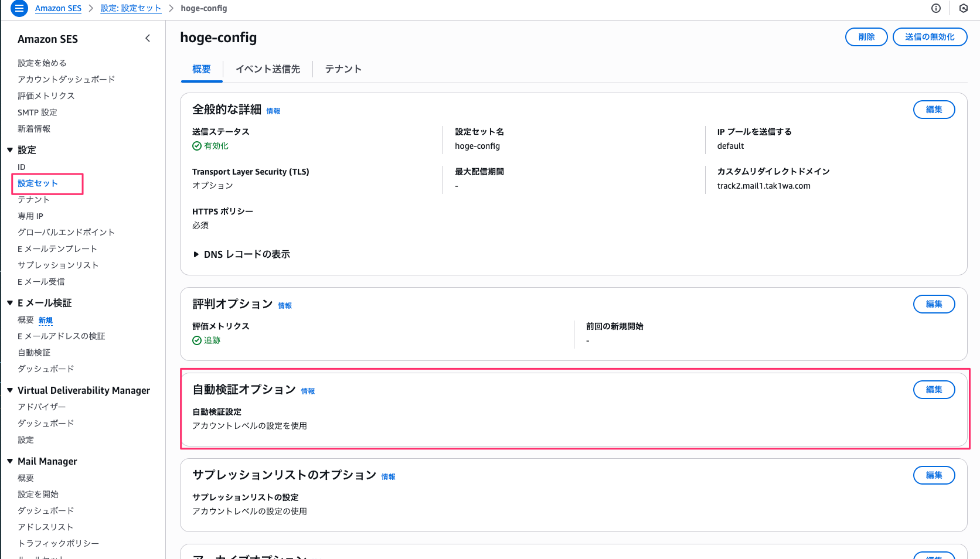
Task: Edit the 自動検証オプション section
Action: [x=934, y=390]
